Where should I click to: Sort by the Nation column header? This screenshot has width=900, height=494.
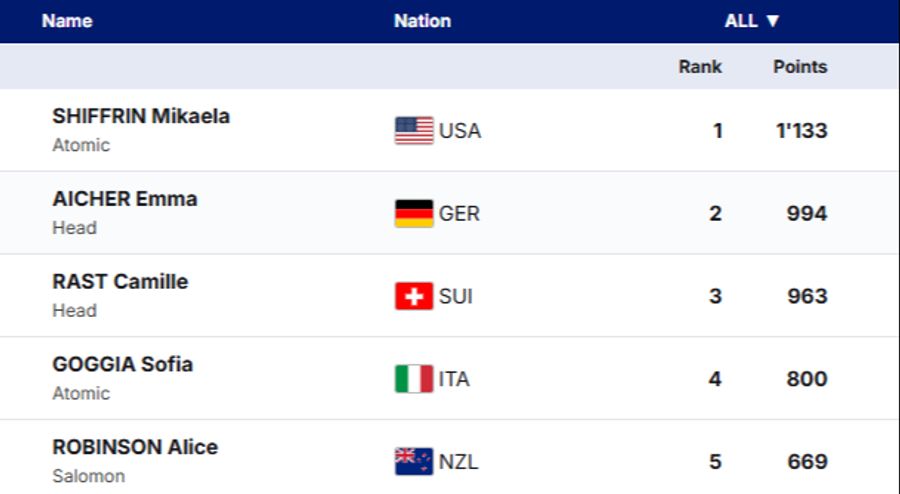pyautogui.click(x=422, y=21)
